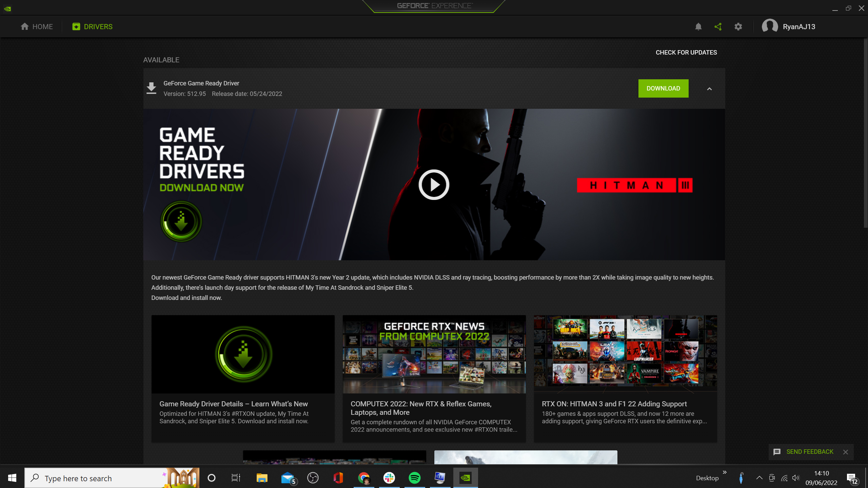Expand the system tray hidden icons
868x488 pixels.
point(759,478)
